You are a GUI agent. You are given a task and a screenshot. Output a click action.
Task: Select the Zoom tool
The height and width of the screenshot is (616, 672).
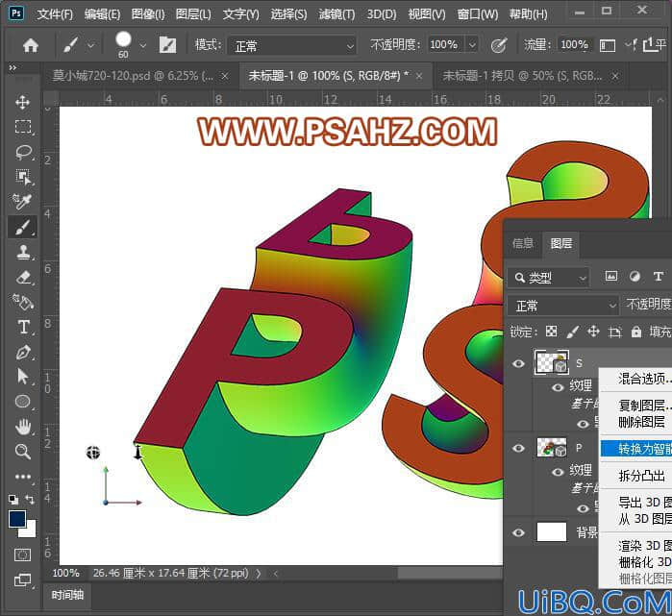(x=22, y=452)
